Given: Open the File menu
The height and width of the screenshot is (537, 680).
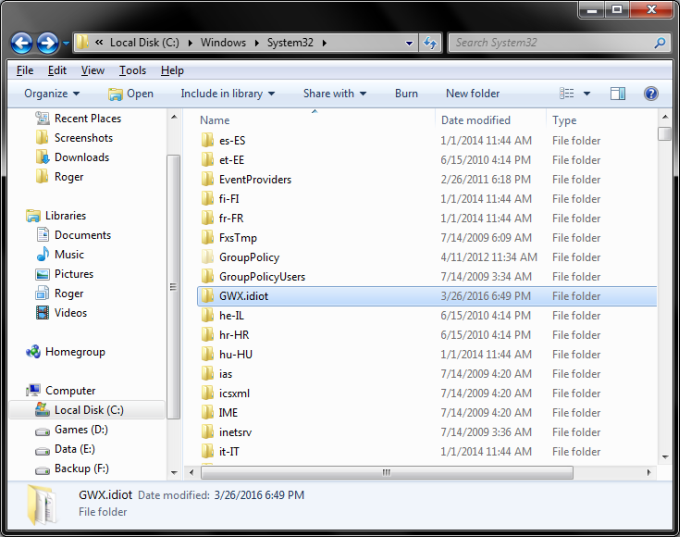Looking at the screenshot, I should [x=25, y=70].
